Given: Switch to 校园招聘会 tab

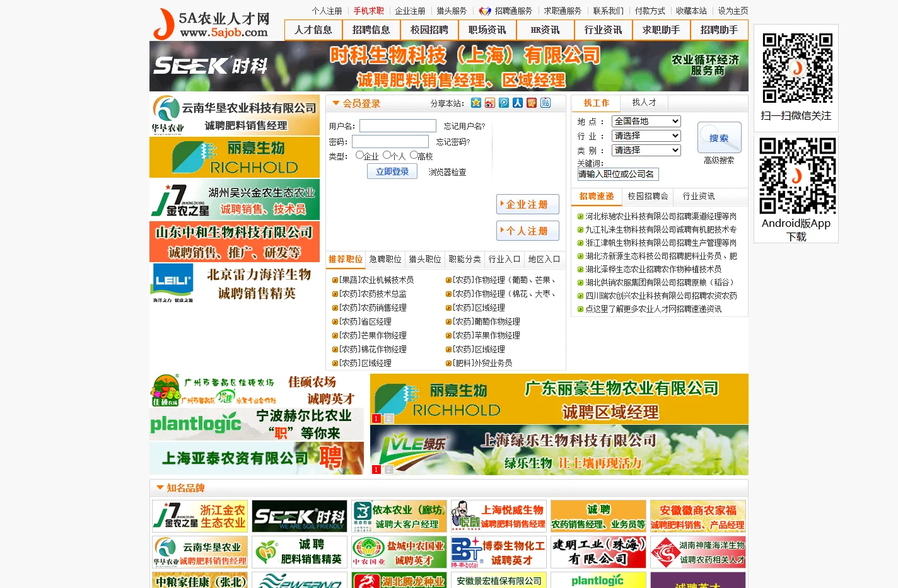Looking at the screenshot, I should [648, 196].
